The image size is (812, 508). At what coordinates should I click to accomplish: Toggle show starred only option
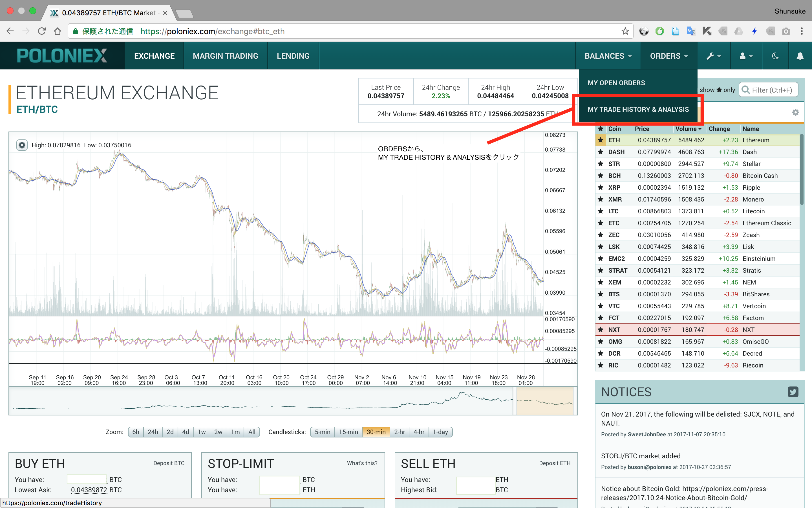(717, 90)
